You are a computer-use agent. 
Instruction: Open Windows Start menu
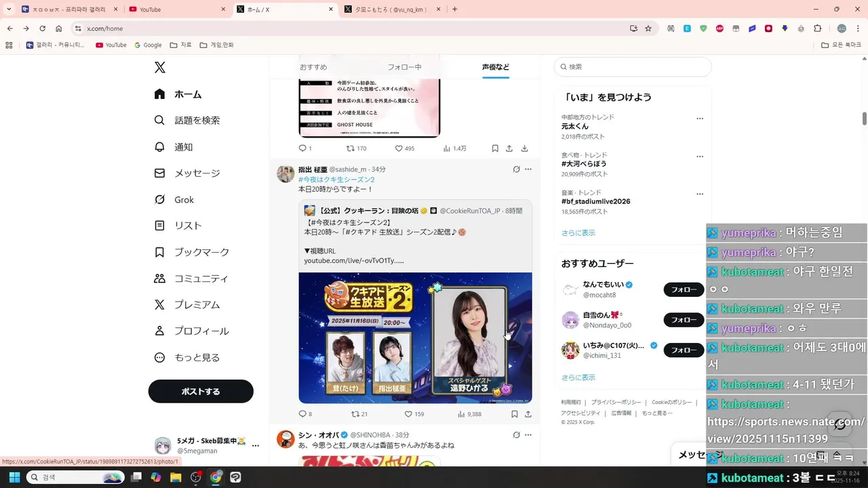pos(14,477)
